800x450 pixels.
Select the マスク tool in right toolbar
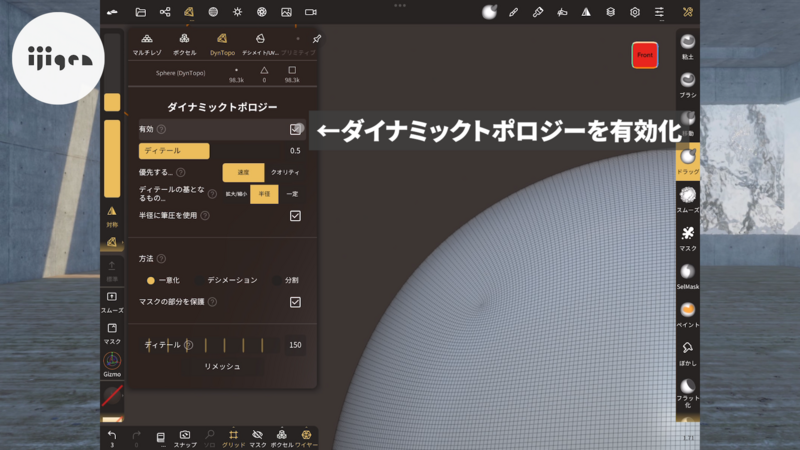(x=688, y=238)
